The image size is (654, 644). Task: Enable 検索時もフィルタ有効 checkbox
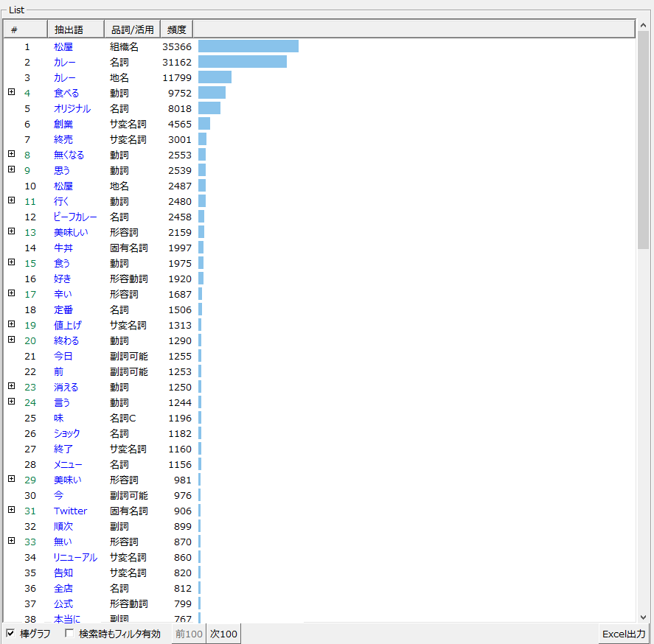[x=69, y=634]
